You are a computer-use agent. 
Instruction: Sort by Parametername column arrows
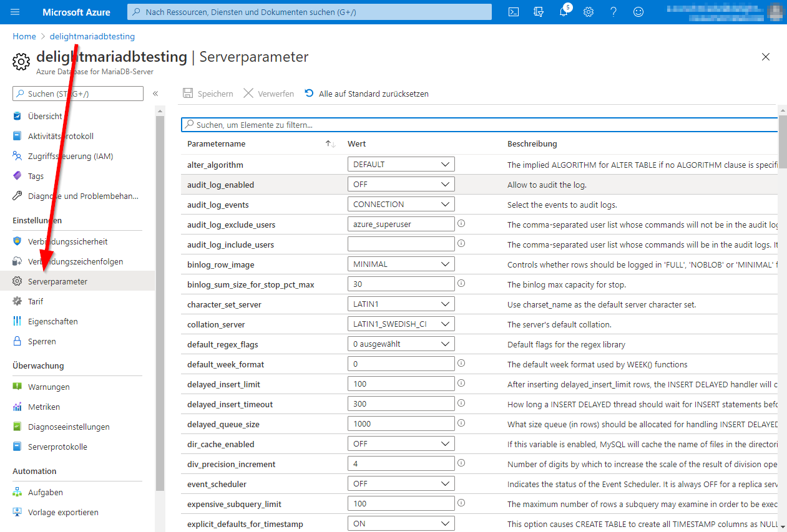pos(330,144)
